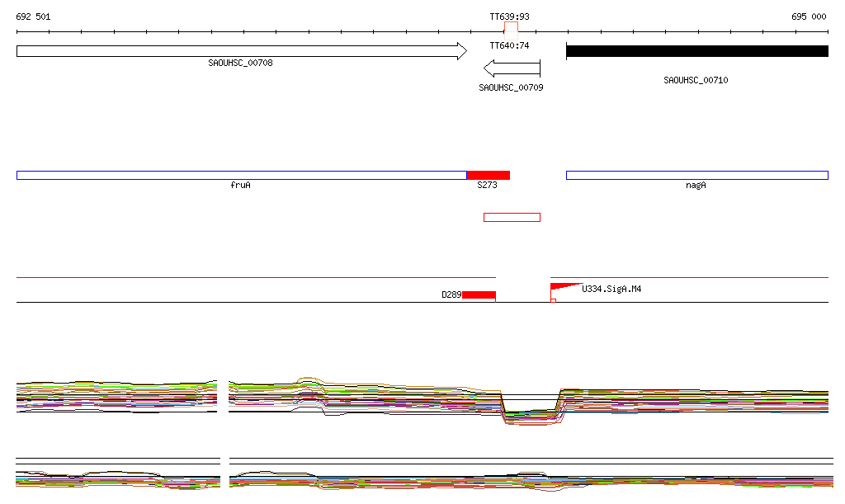Click the TT639:93 terminator label
Screen dimensions: 845x504
[x=509, y=16]
